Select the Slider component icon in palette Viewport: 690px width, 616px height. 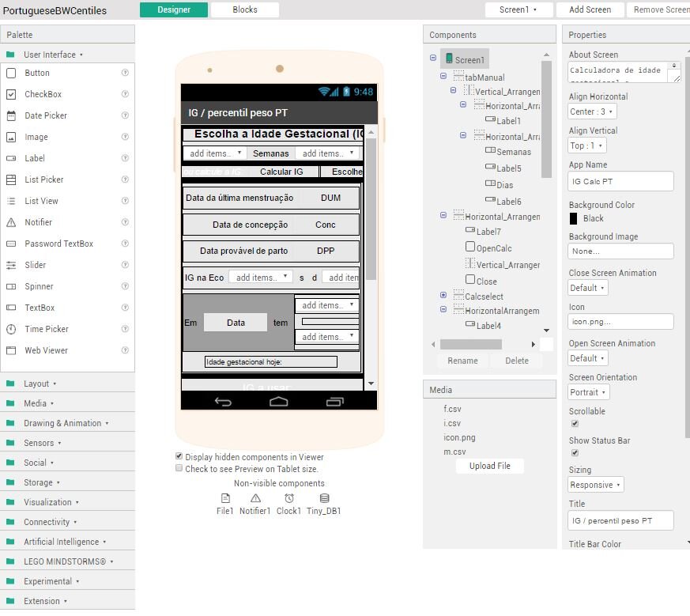(x=11, y=265)
